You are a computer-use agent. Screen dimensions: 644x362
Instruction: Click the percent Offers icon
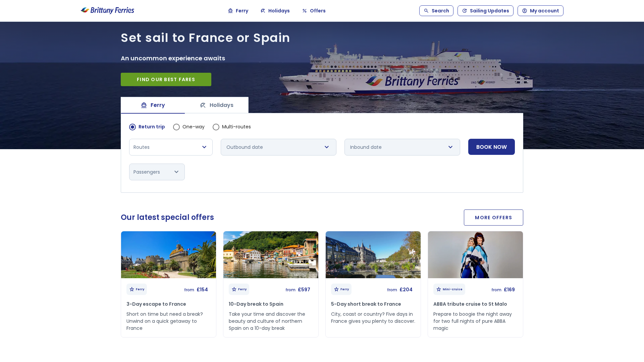coord(305,11)
